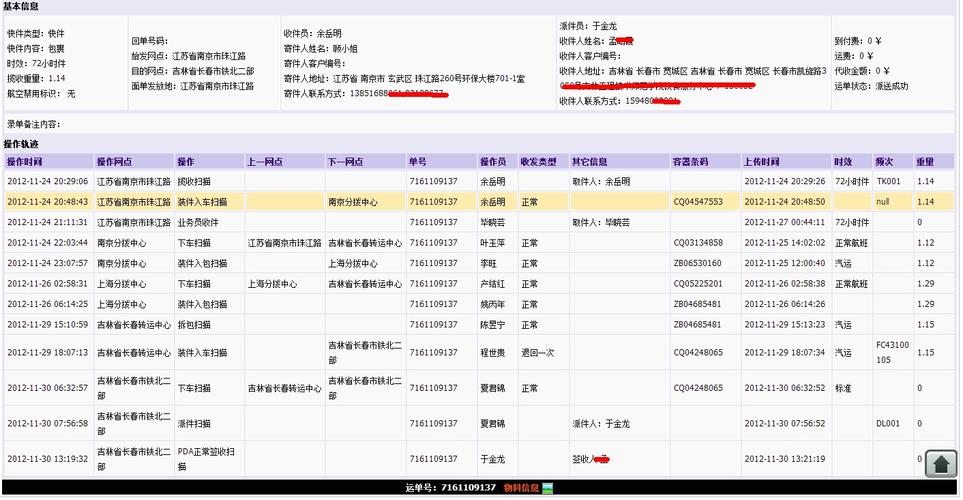963x500 pixels.
Task: Click the 录单备注内容 field label
Action: tap(34, 124)
